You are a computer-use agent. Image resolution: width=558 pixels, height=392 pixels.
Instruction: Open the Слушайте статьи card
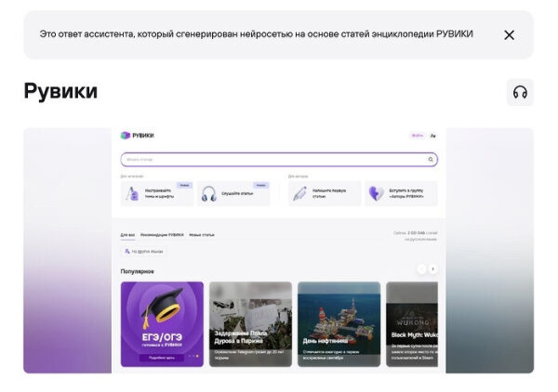[233, 194]
